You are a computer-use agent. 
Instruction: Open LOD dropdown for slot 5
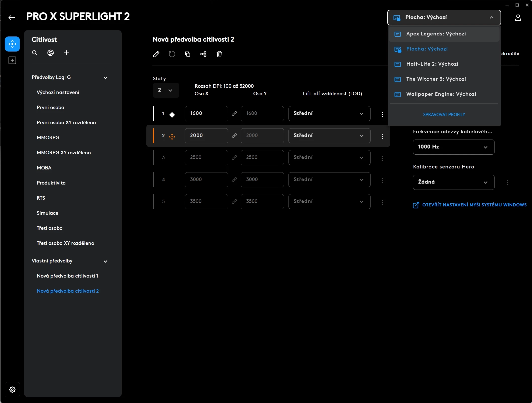tap(329, 202)
